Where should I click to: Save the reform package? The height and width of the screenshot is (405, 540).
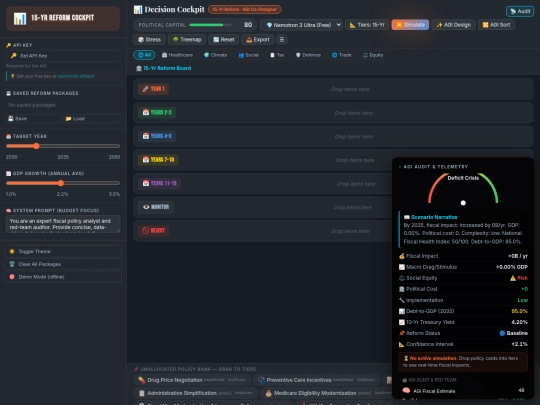tap(34, 118)
